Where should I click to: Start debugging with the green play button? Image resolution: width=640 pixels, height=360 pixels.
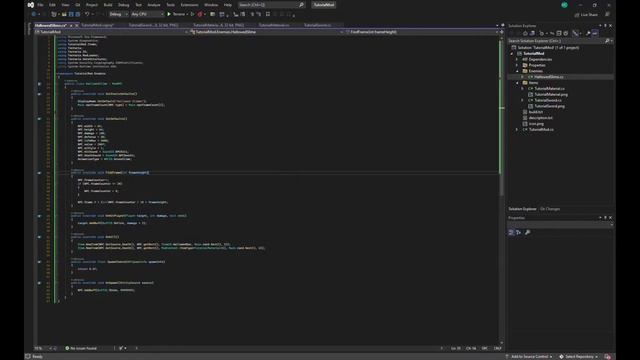point(169,14)
